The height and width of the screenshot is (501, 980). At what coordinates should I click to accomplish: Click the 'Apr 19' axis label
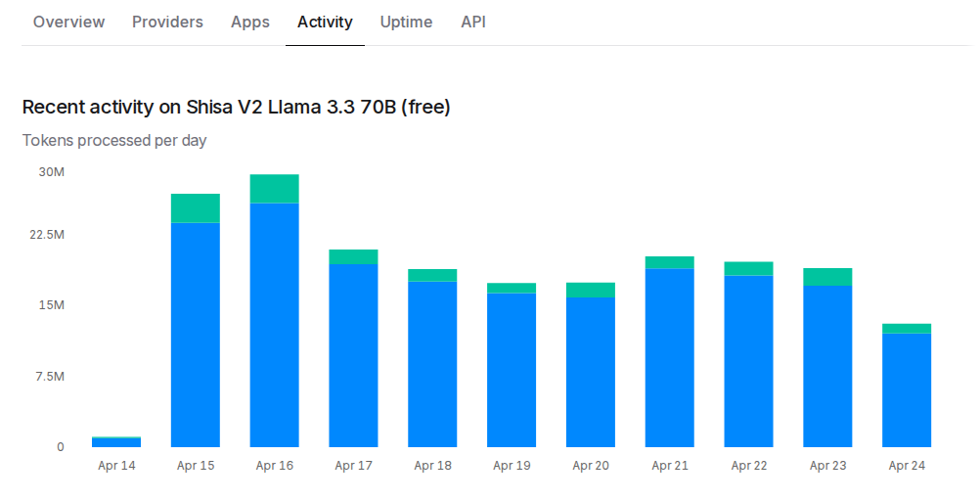click(512, 466)
